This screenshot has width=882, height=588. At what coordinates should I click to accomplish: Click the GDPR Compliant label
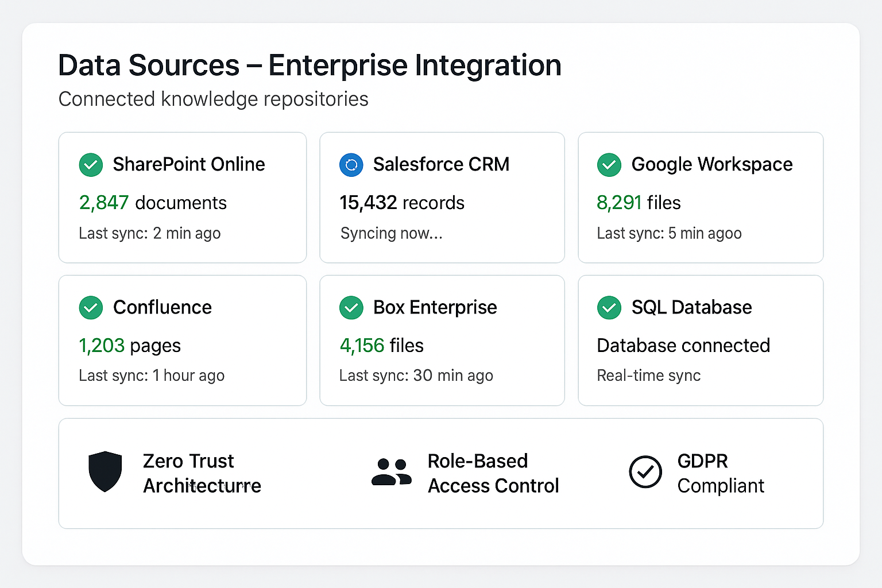click(721, 473)
